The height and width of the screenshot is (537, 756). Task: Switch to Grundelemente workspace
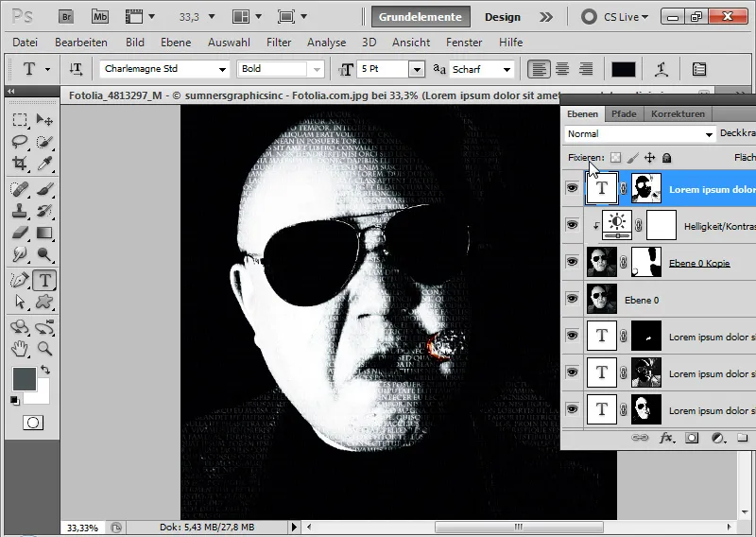coord(421,17)
